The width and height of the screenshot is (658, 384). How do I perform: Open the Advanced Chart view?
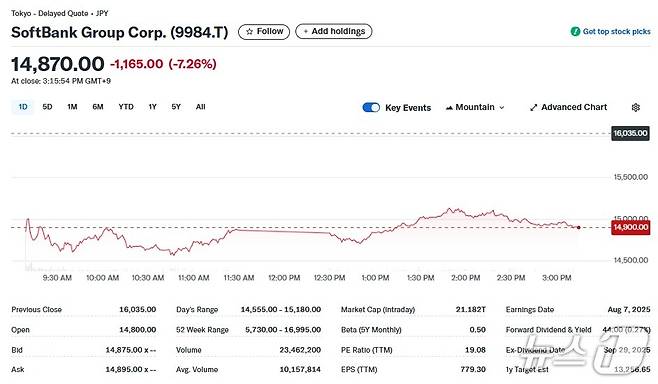[x=569, y=107]
